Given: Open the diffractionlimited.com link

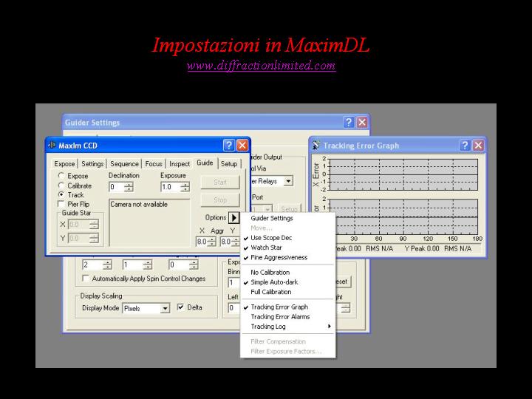Looking at the screenshot, I should pyautogui.click(x=262, y=65).
